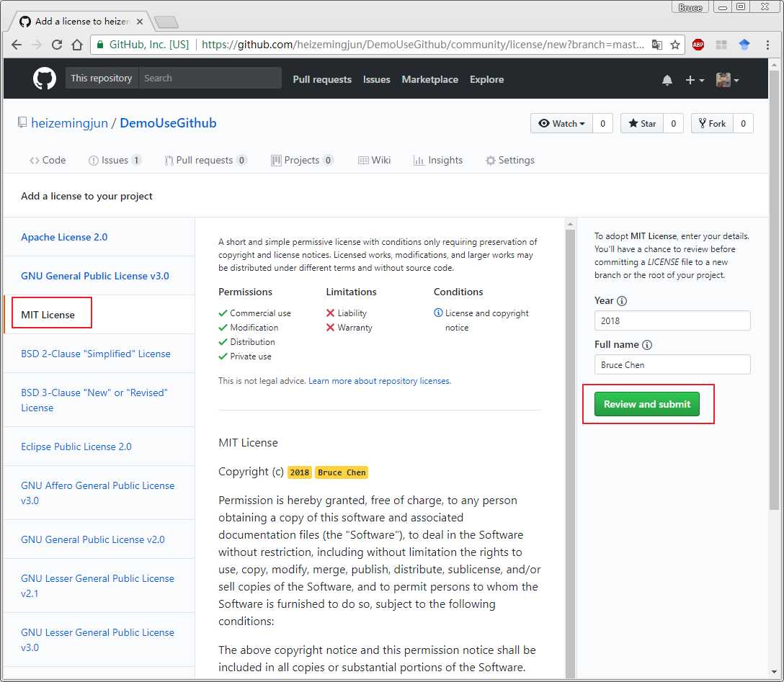This screenshot has height=682, width=784.
Task: Click the browser address bar URL
Action: [x=422, y=45]
